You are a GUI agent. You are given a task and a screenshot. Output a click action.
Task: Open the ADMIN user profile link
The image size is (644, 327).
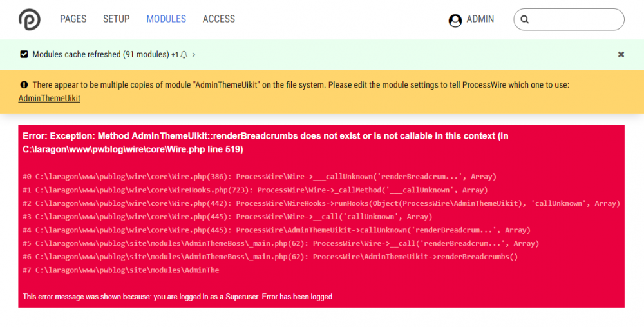480,19
